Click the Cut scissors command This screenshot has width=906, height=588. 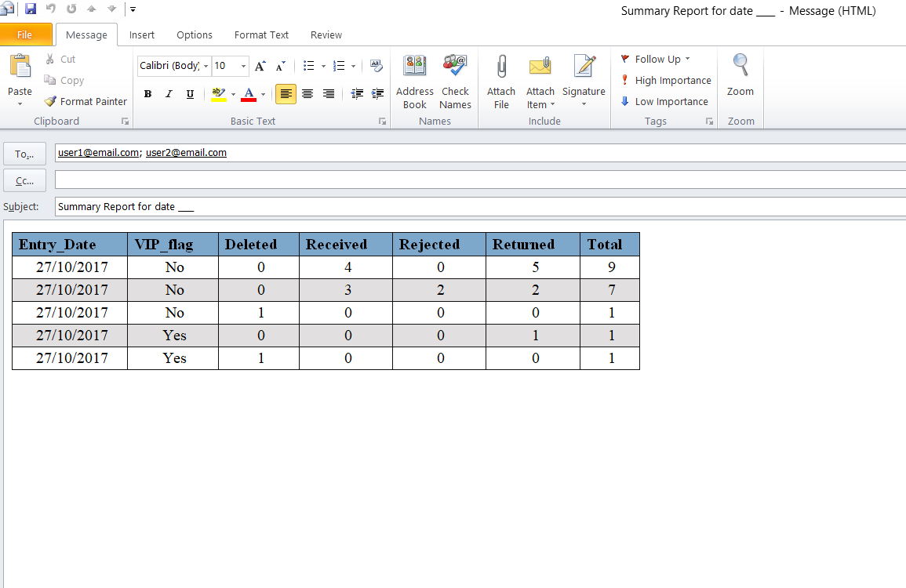[x=60, y=59]
